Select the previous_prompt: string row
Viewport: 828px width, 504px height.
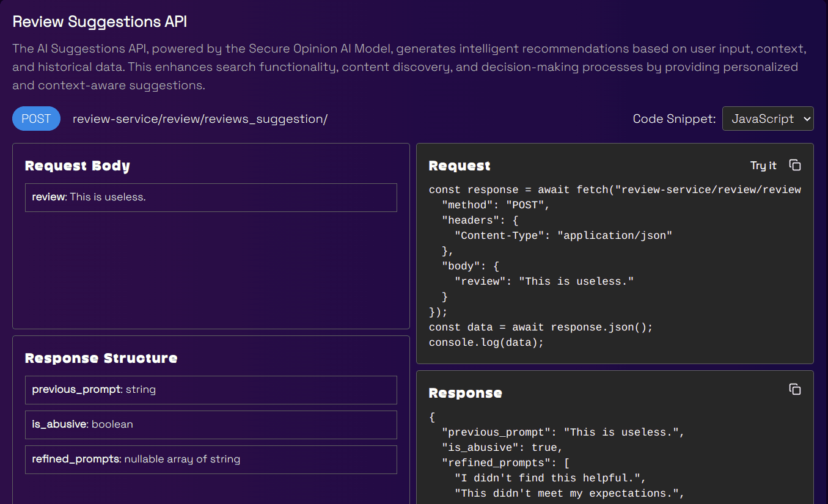click(x=211, y=390)
